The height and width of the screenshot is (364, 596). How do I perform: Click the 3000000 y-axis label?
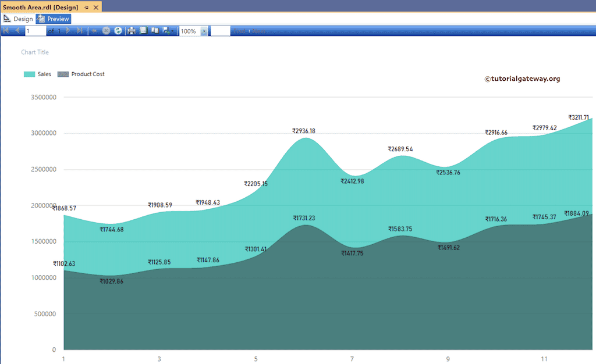[44, 133]
